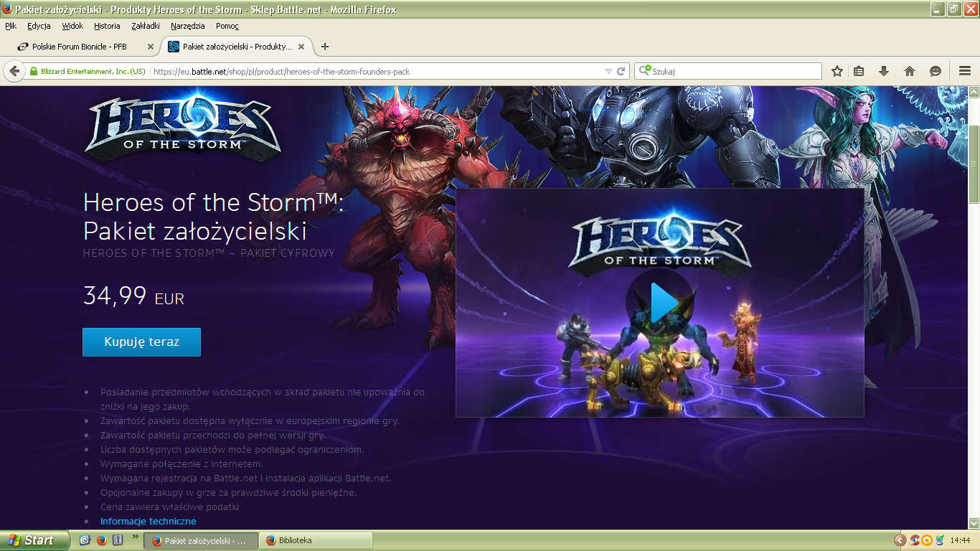Click the Kupuję teraz button
Screen dimensions: 980x551
(142, 342)
